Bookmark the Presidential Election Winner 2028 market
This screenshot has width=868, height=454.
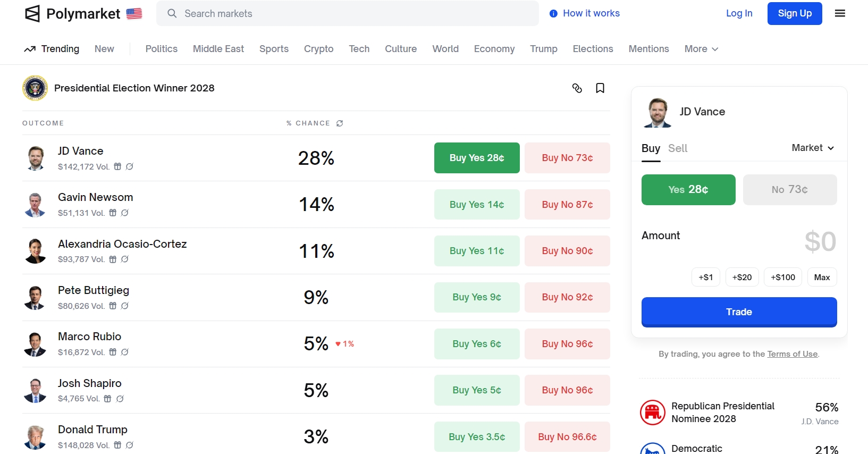pos(600,88)
